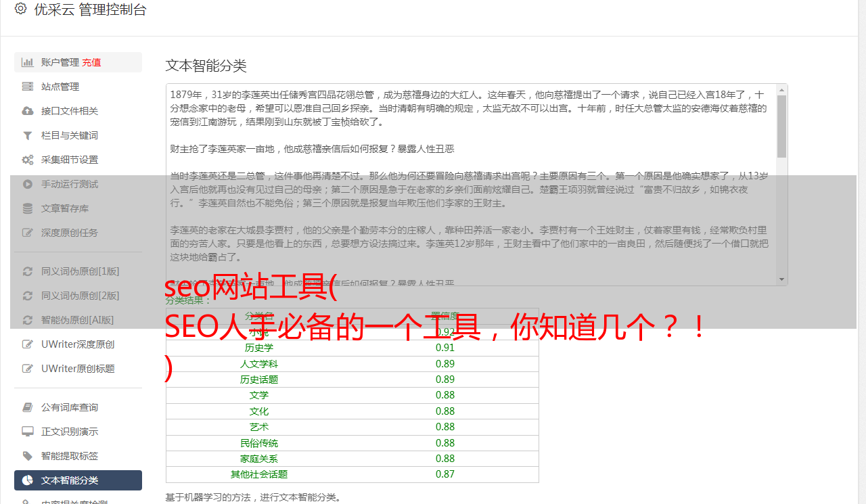This screenshot has width=866, height=504.
Task: Click the bar chart icon for 账户管理
Action: tap(28, 62)
